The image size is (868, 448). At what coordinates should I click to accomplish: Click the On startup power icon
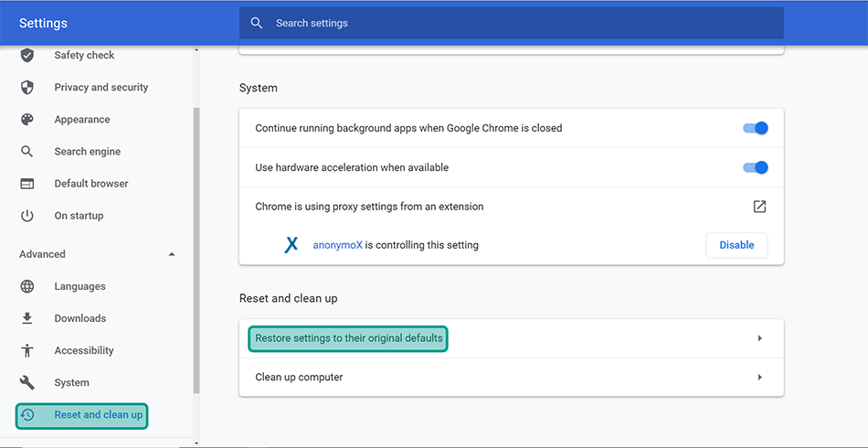click(27, 216)
